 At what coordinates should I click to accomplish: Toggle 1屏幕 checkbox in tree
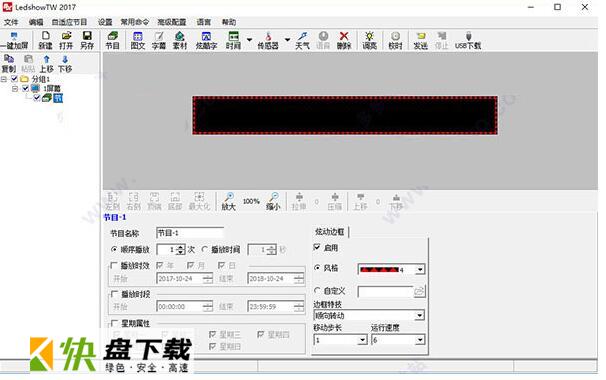[x=26, y=89]
